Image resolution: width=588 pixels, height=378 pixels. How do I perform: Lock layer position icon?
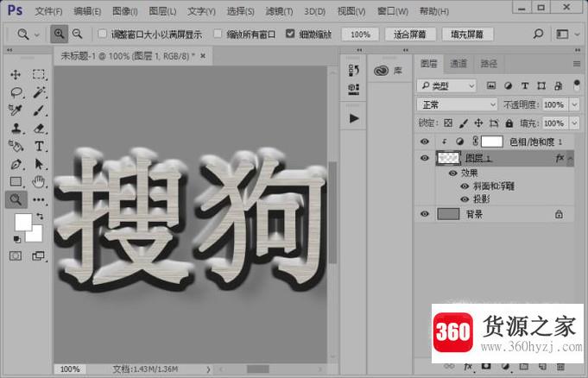point(478,123)
